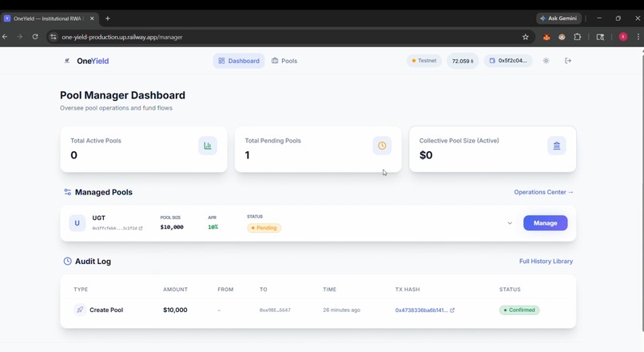Image resolution: width=644 pixels, height=352 pixels.
Task: Click external link icon beside tx hash
Action: [x=452, y=310]
